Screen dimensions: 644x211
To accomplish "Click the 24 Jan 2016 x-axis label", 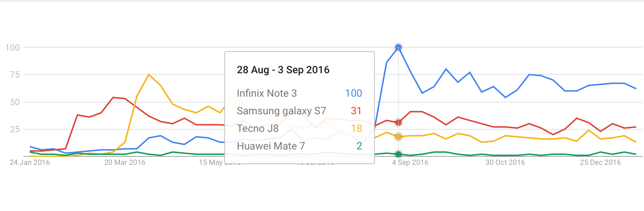I will (x=30, y=162).
